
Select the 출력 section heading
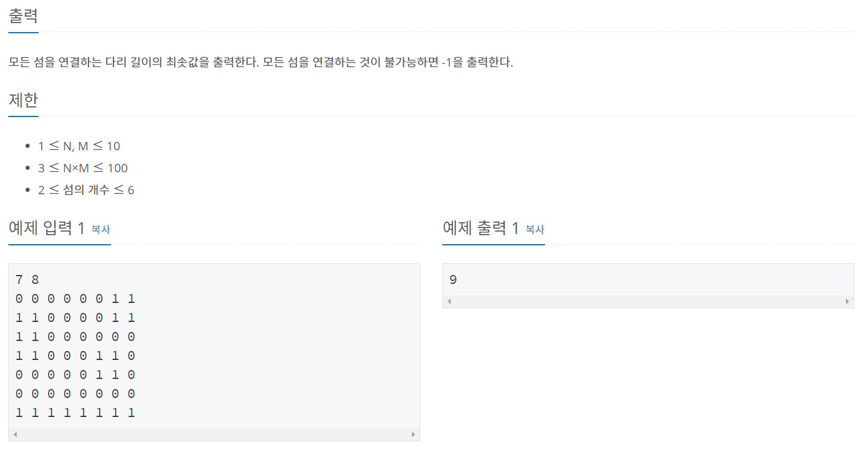coord(24,16)
